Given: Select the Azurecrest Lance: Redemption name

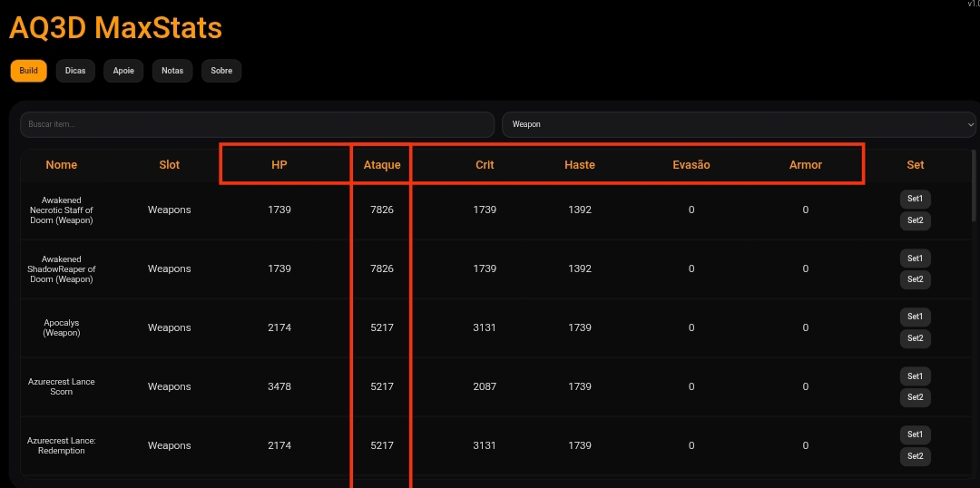Looking at the screenshot, I should [x=62, y=445].
